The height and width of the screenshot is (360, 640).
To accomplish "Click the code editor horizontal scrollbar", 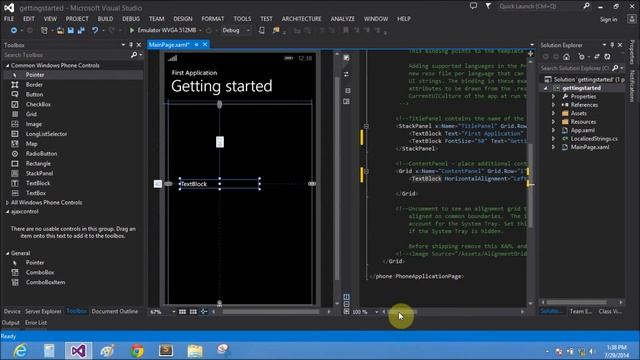I will [453, 312].
